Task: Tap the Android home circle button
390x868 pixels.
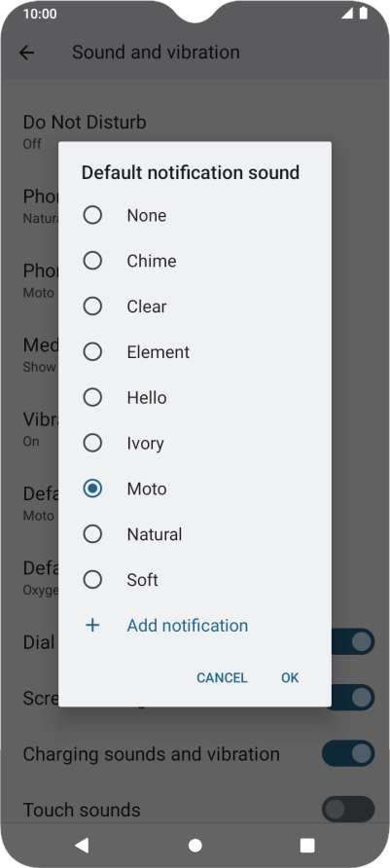Action: coord(195,846)
